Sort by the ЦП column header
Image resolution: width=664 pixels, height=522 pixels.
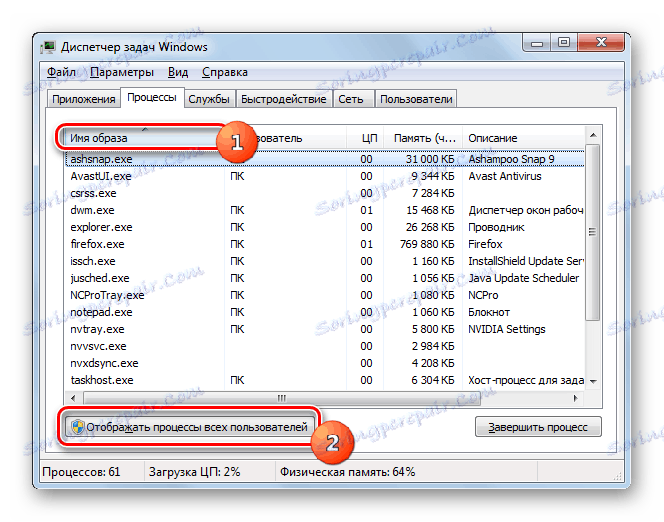tap(365, 138)
